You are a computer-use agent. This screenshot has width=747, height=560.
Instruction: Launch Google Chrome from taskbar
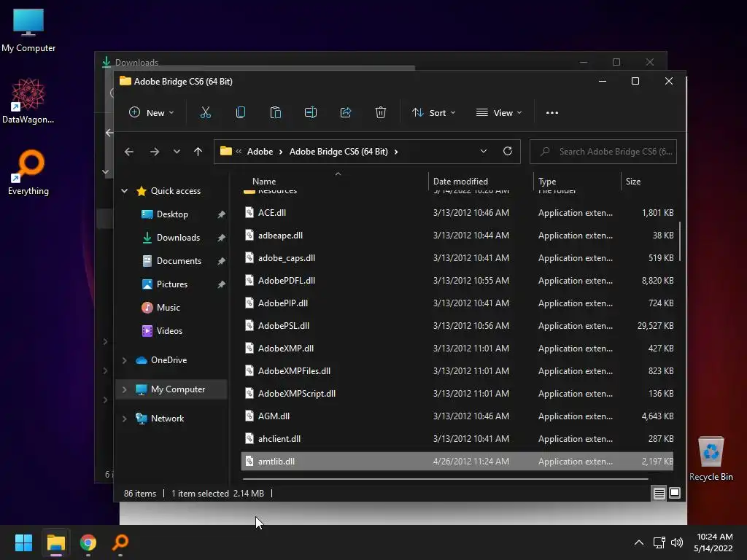pos(88,542)
